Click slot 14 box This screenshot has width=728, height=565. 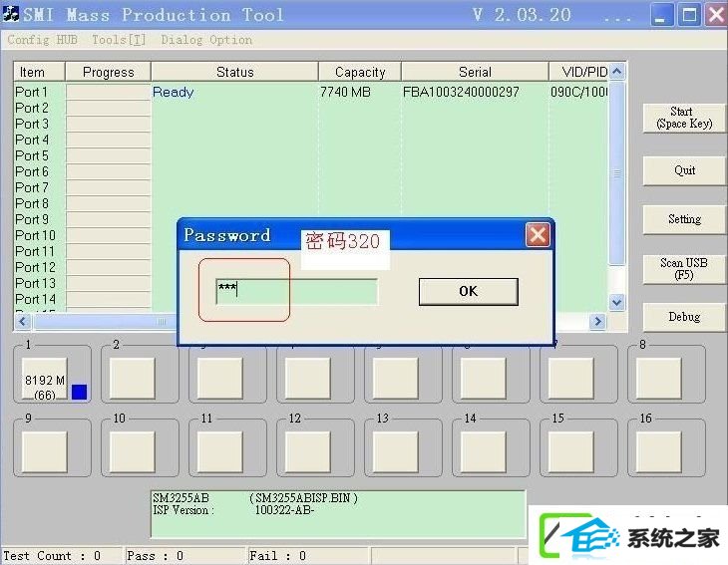click(484, 452)
